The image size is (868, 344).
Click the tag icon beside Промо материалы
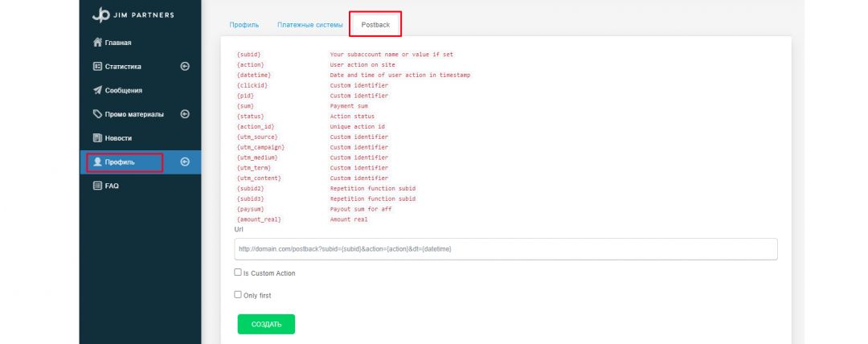click(x=97, y=114)
